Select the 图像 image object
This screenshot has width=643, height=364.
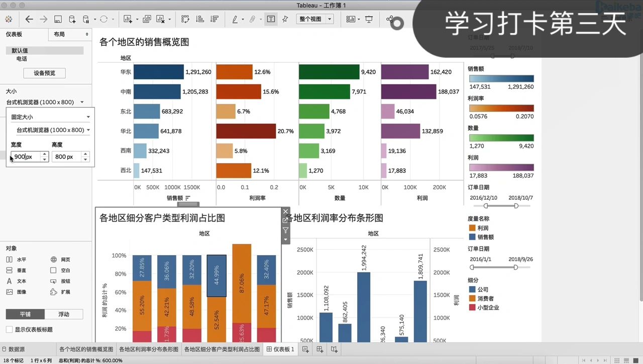[16, 292]
